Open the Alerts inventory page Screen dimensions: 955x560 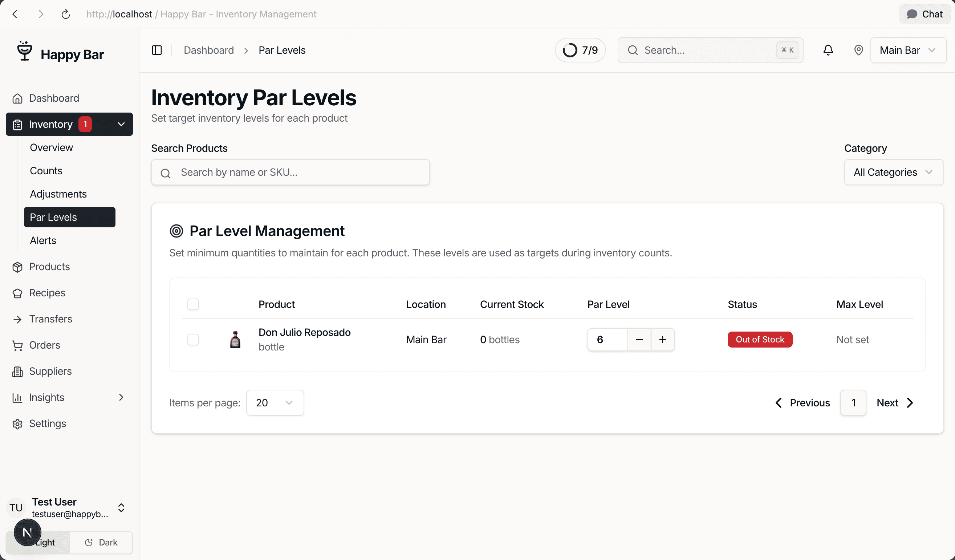(42, 240)
